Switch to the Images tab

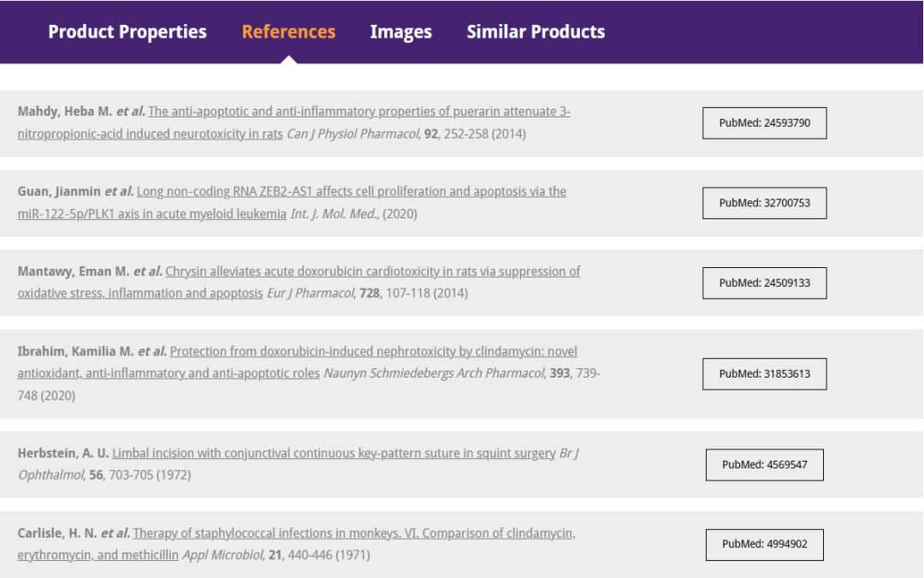400,33
